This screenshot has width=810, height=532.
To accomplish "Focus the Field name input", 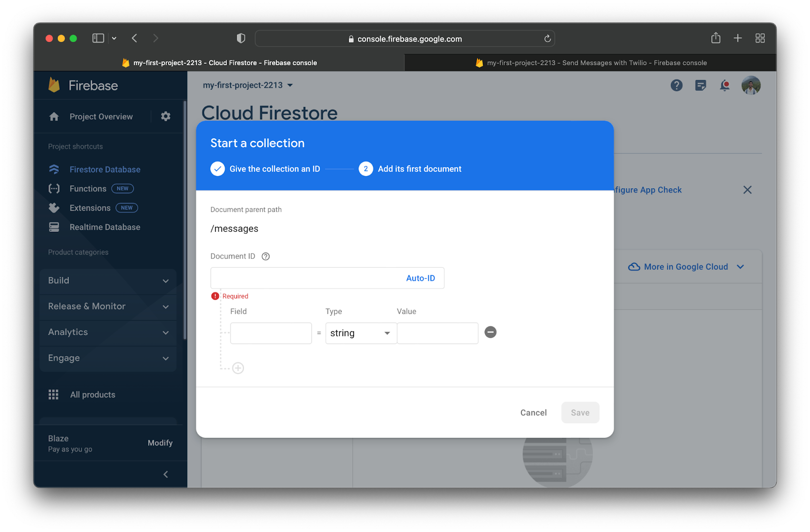I will tap(271, 333).
